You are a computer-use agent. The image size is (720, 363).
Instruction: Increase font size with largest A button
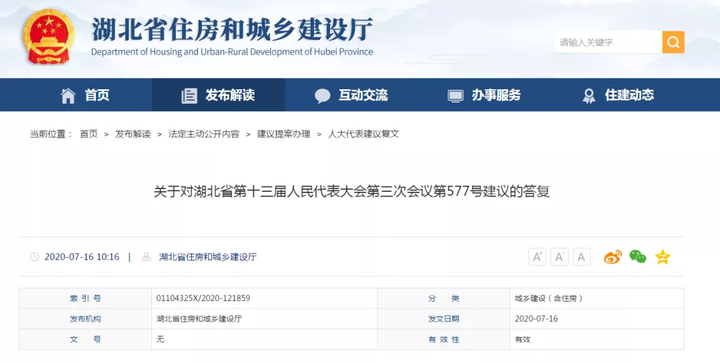point(537,257)
